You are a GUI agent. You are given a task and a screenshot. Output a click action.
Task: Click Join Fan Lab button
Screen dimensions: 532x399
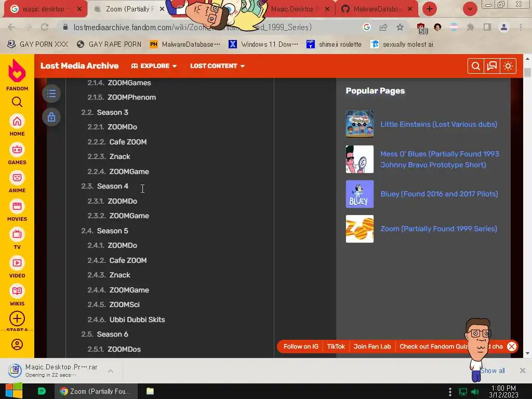click(x=372, y=347)
